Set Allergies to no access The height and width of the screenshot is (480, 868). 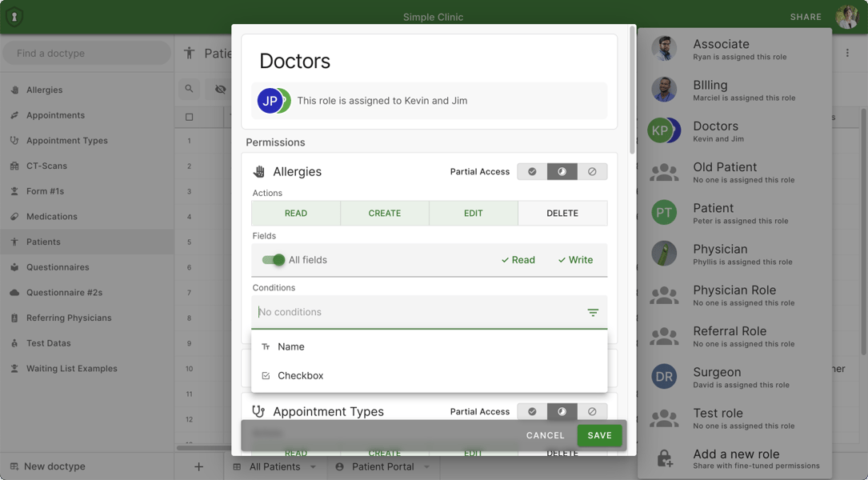[592, 172]
